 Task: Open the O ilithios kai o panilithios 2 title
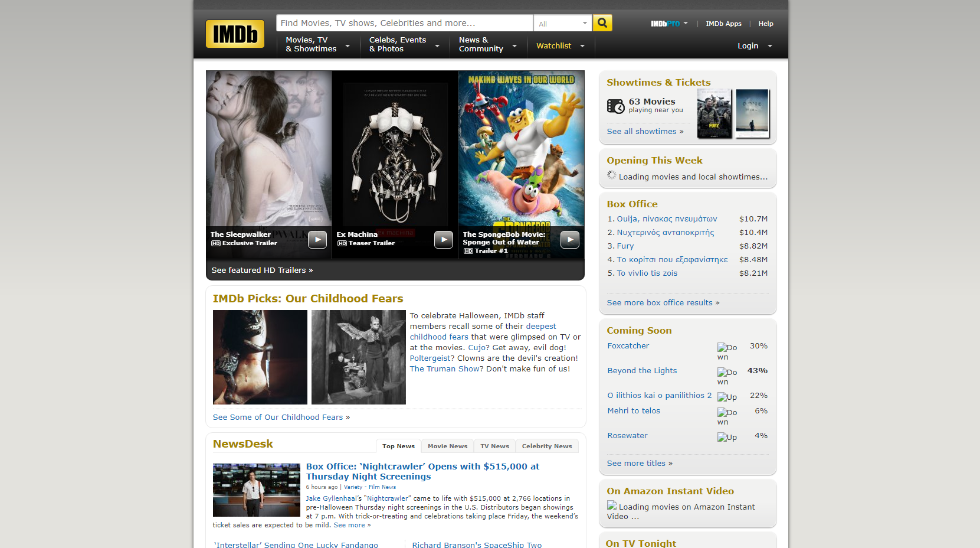click(660, 396)
